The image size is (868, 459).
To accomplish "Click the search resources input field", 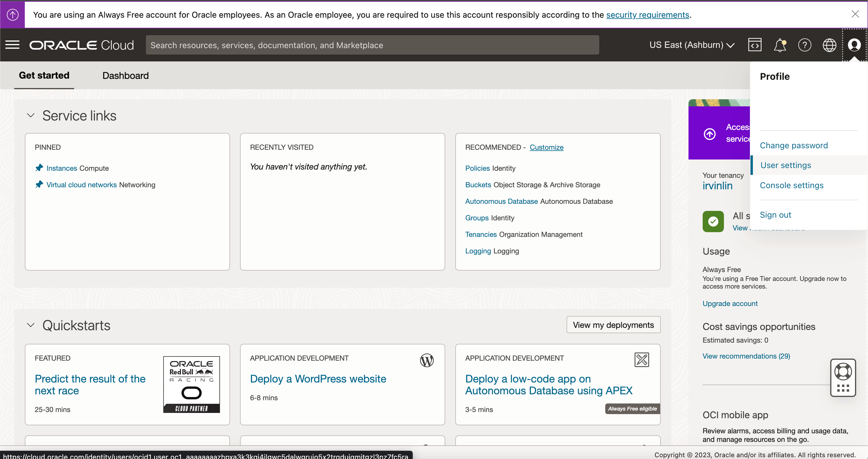I will pos(372,45).
